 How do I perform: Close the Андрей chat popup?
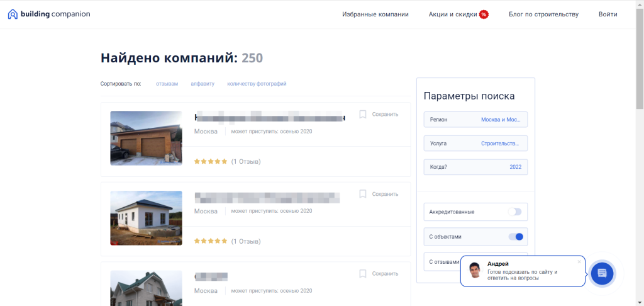click(579, 261)
